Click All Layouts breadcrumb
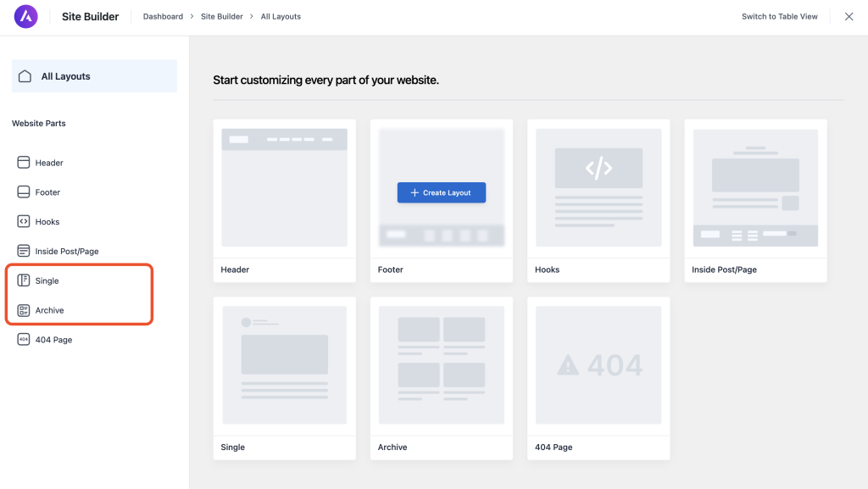868x489 pixels. (281, 17)
